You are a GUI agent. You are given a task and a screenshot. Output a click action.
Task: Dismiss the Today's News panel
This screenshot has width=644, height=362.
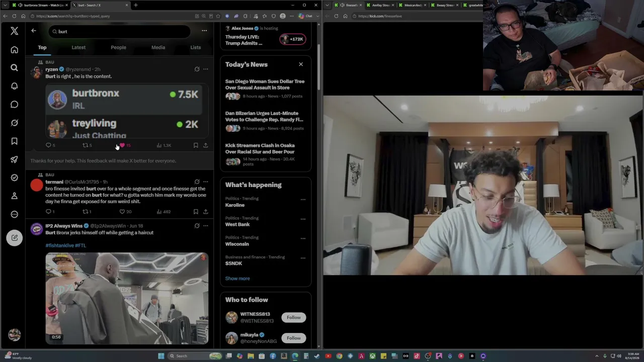(x=301, y=64)
